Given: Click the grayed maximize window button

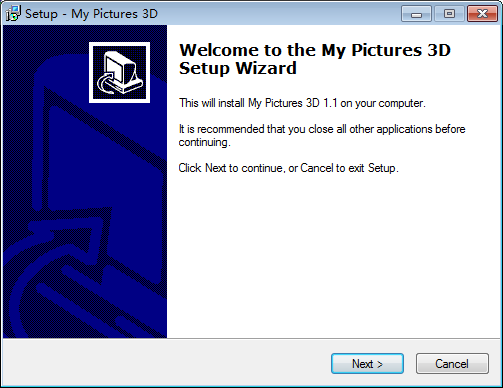Looking at the screenshot, I should coord(449,14).
